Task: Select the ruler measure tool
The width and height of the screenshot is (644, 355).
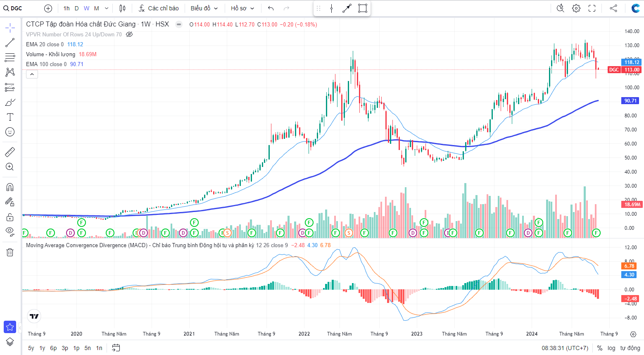Action: tap(10, 152)
